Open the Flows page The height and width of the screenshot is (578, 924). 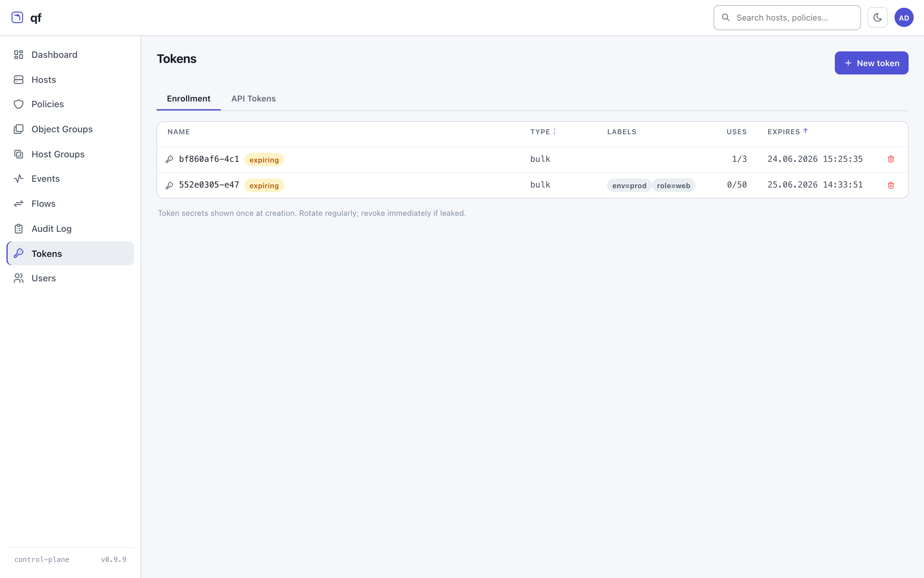click(x=70, y=204)
